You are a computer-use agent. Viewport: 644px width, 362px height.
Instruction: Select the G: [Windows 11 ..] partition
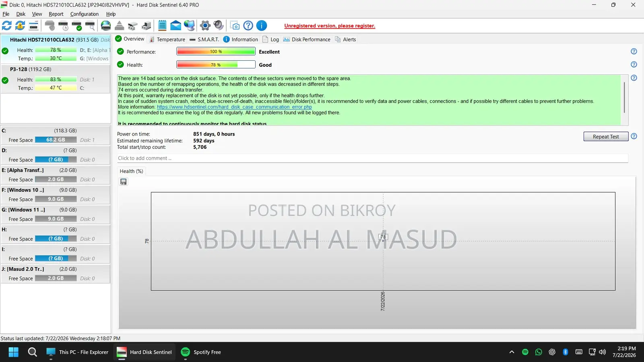[56, 214]
